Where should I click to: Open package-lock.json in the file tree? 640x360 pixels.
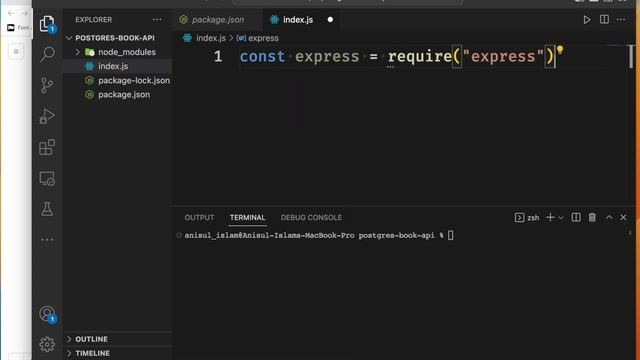tap(118, 80)
